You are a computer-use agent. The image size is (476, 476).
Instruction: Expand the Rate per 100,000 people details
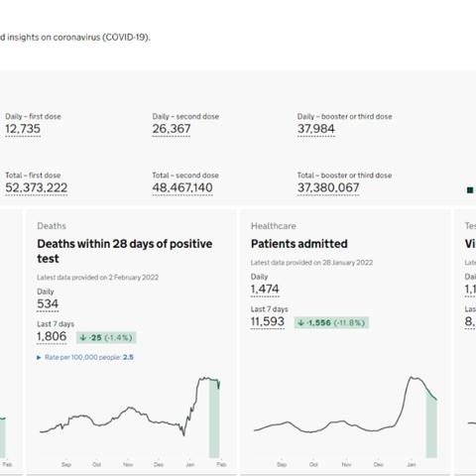point(85,357)
